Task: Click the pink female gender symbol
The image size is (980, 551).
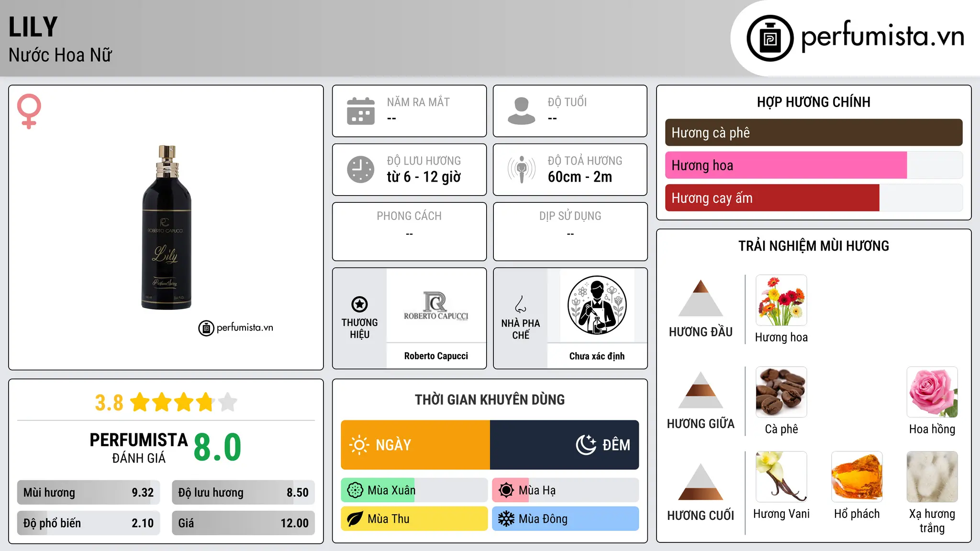Action: pos(29,111)
